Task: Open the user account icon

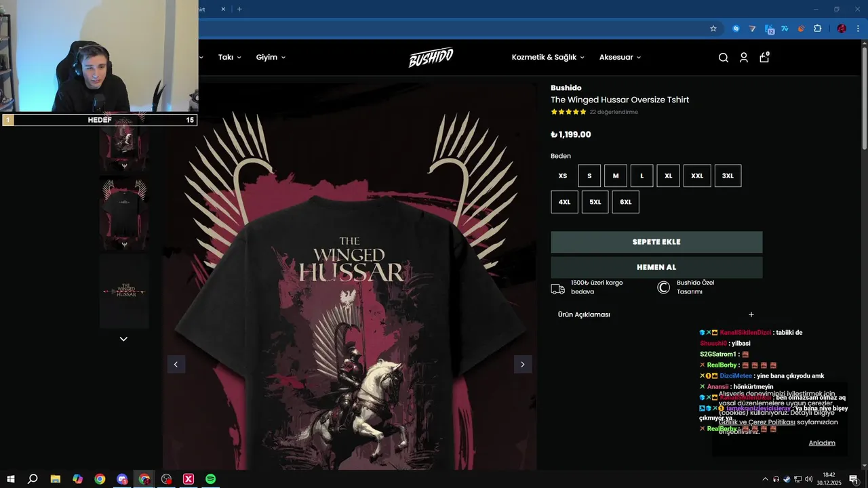Action: tap(744, 58)
